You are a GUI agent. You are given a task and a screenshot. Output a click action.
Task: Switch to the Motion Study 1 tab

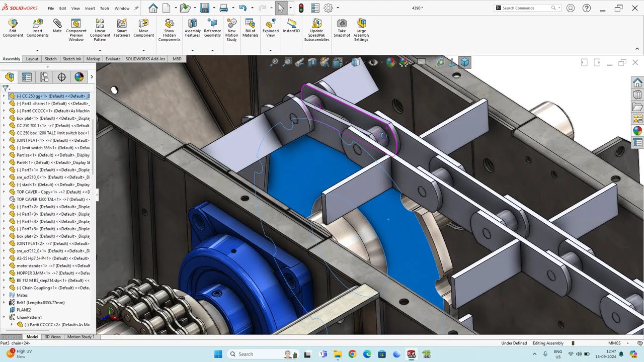point(80,337)
